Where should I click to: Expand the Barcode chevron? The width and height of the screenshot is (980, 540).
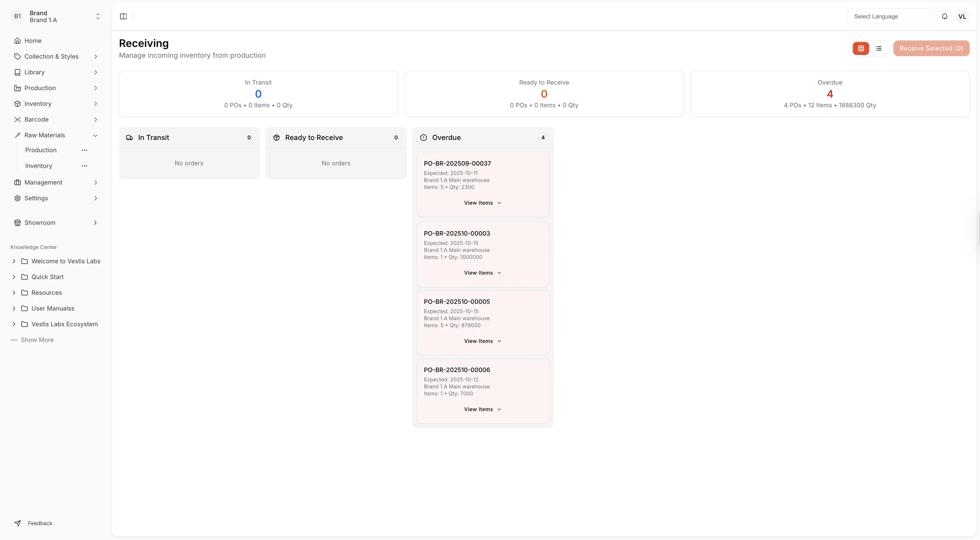point(96,120)
